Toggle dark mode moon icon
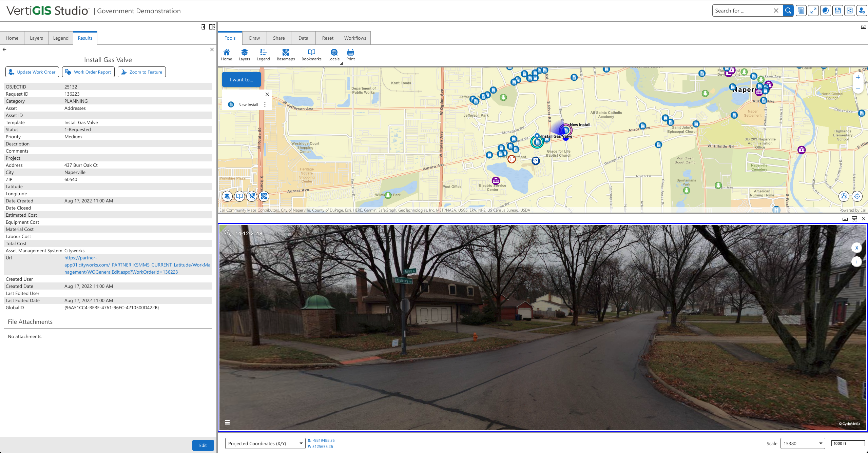 coord(825,11)
